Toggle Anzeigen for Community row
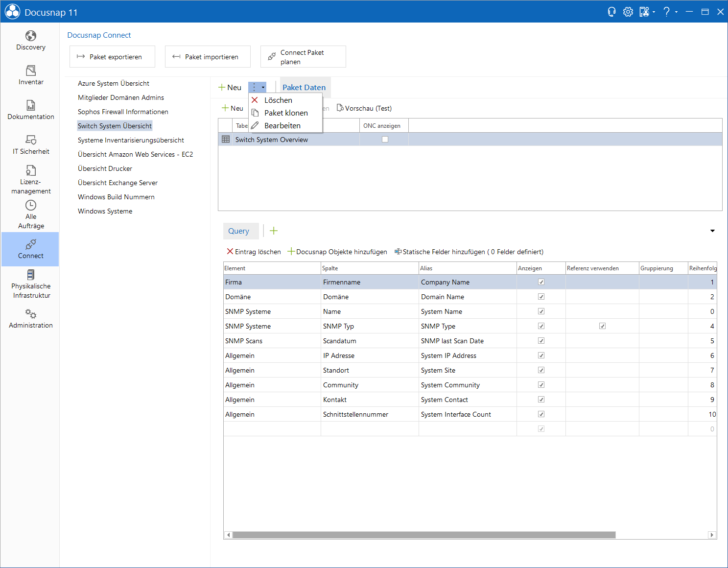 [x=541, y=385]
